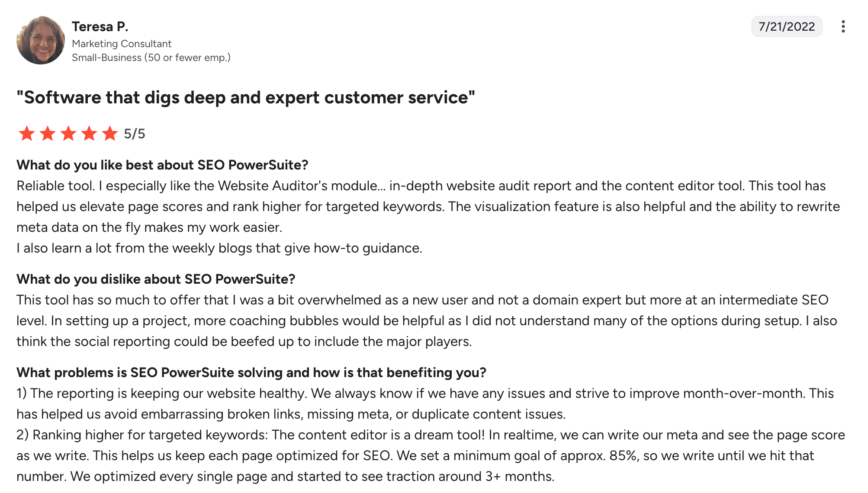
Task: Click the review title about expert customer service
Action: [245, 98]
